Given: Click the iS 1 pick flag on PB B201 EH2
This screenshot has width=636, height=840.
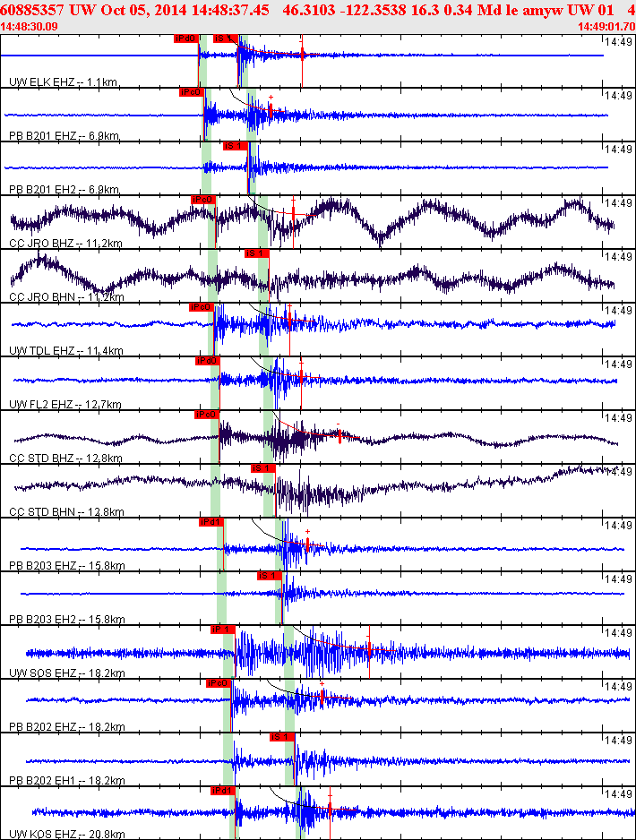Looking at the screenshot, I should pos(236,146).
